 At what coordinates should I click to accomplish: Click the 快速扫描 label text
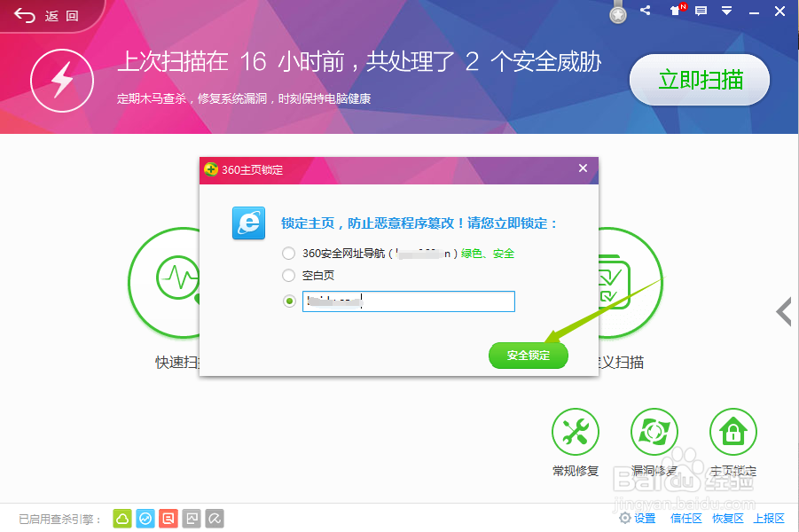pos(177,363)
